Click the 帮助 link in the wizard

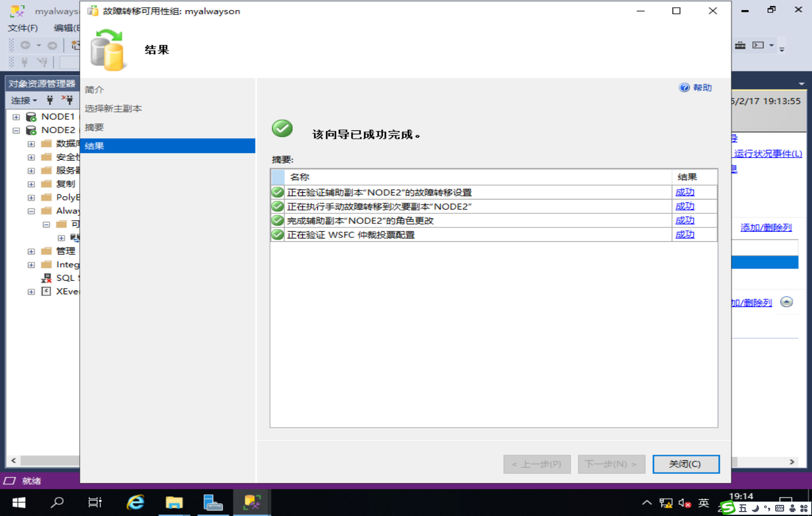[x=702, y=87]
